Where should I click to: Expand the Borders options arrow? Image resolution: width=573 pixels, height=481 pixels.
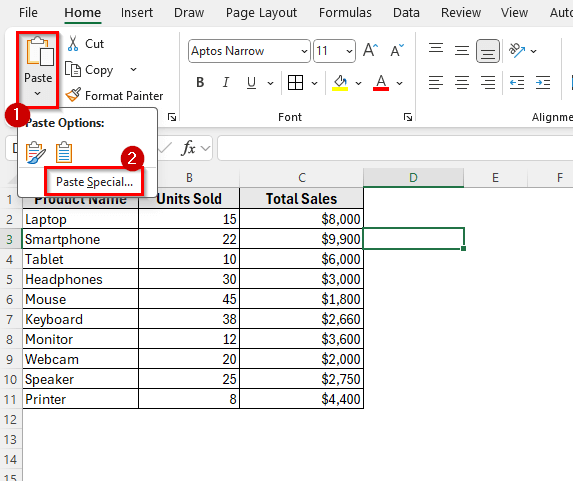[314, 83]
